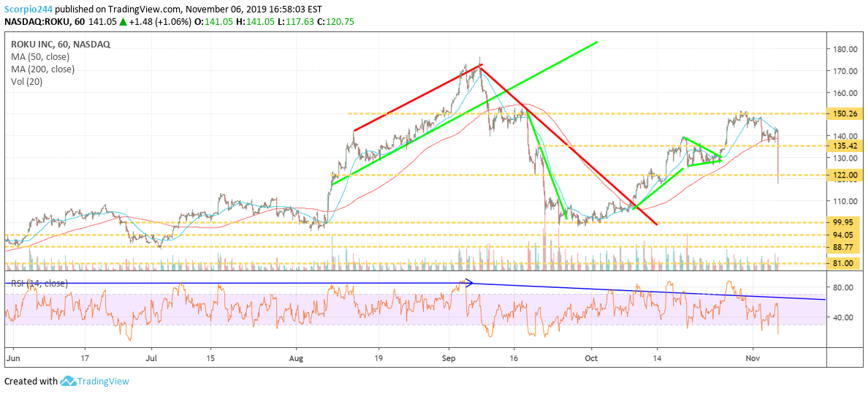Click the 170.00 price axis value
868x394 pixels.
[x=846, y=71]
